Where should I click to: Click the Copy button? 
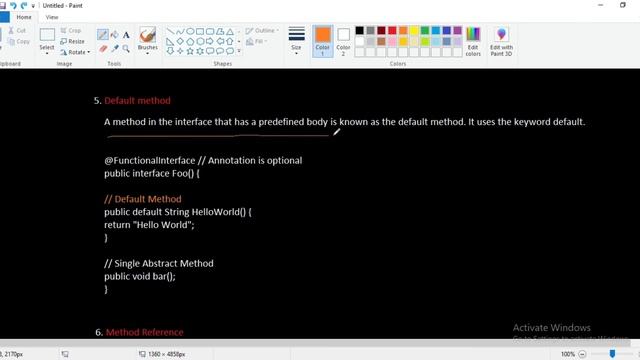(x=19, y=41)
